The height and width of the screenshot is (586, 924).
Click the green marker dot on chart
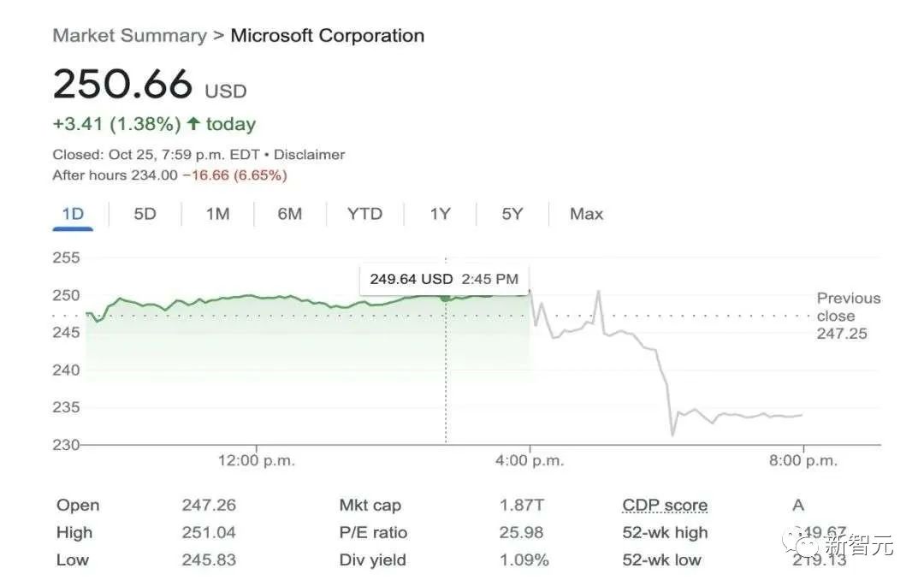click(446, 297)
